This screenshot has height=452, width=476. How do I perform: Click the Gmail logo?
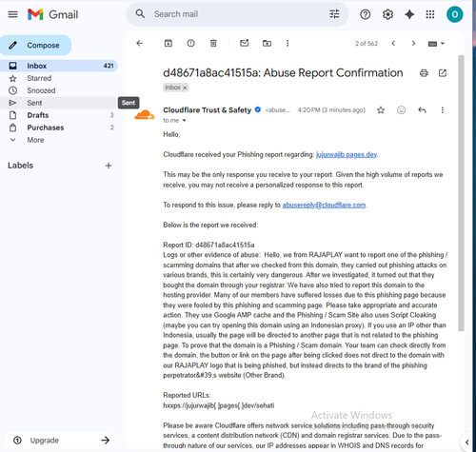coord(52,14)
